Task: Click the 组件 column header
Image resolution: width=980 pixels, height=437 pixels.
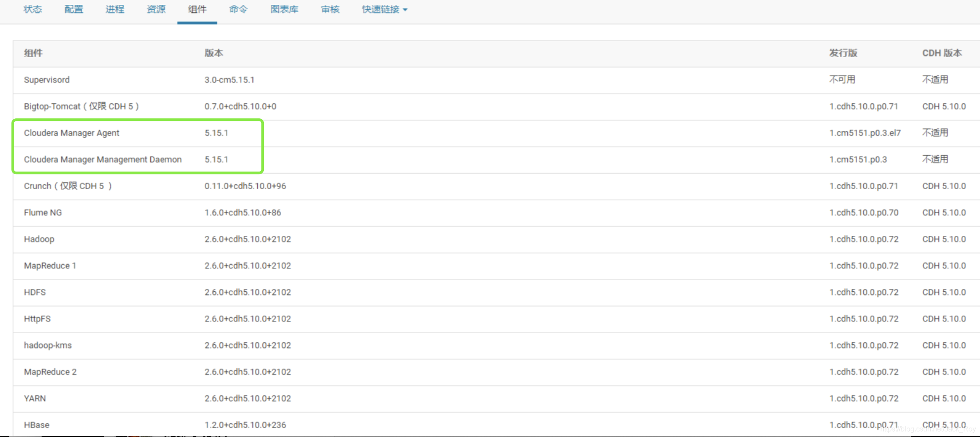Action: point(33,53)
